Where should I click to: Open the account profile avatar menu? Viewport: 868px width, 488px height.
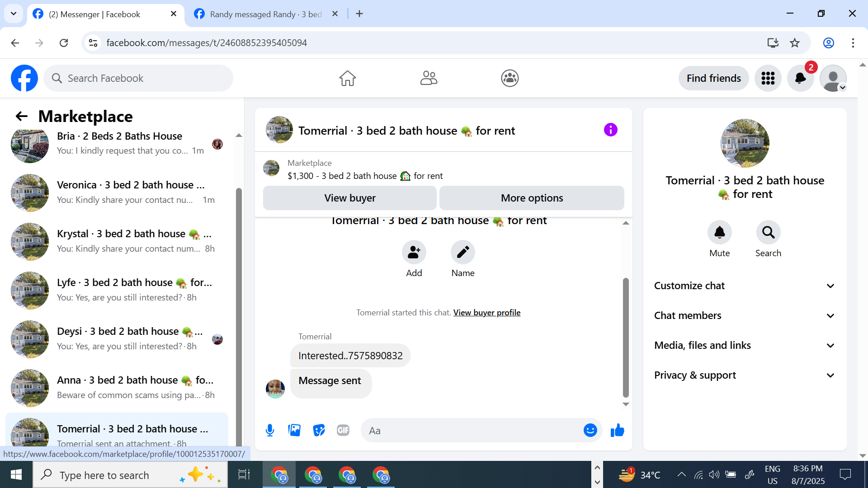(x=833, y=78)
